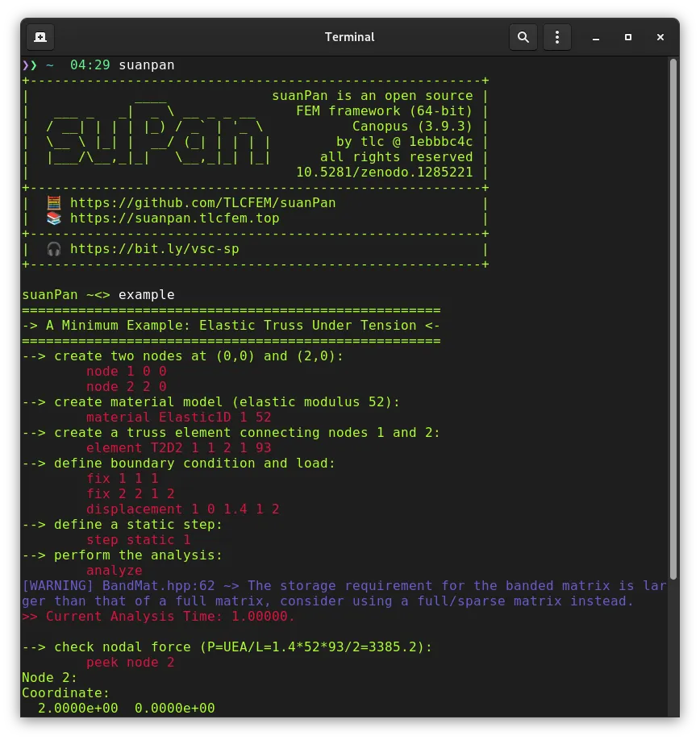This screenshot has width=700, height=740.
Task: Open the terminal search tool
Action: tap(523, 37)
